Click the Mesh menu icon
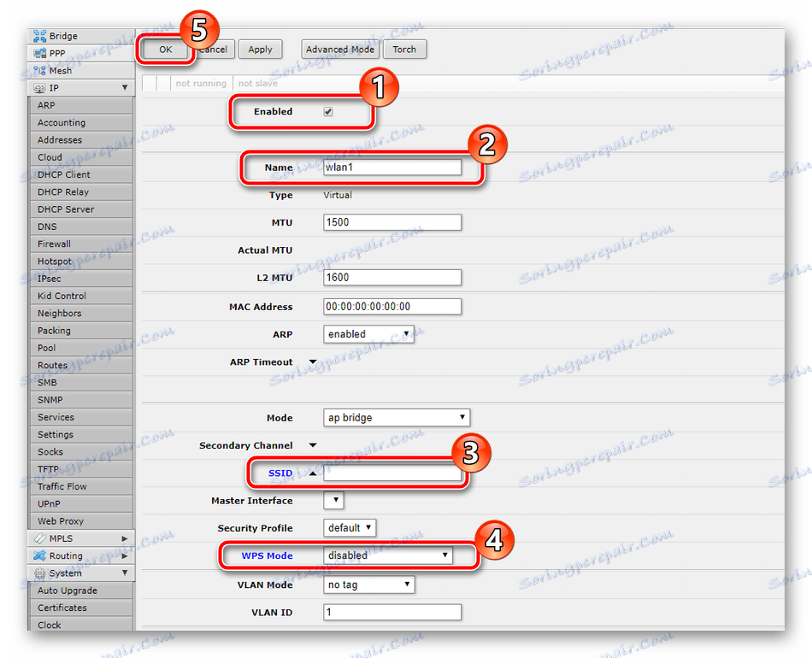This screenshot has height=658, width=812. click(x=40, y=70)
